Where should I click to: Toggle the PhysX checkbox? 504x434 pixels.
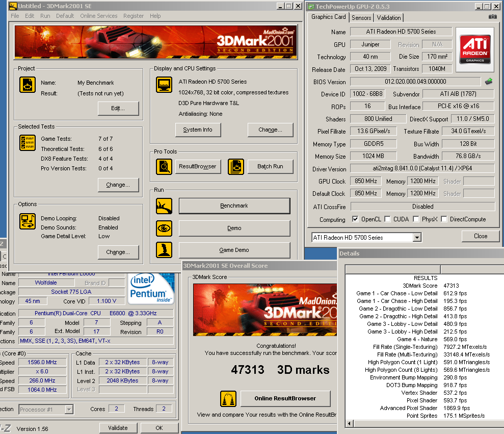click(x=416, y=219)
